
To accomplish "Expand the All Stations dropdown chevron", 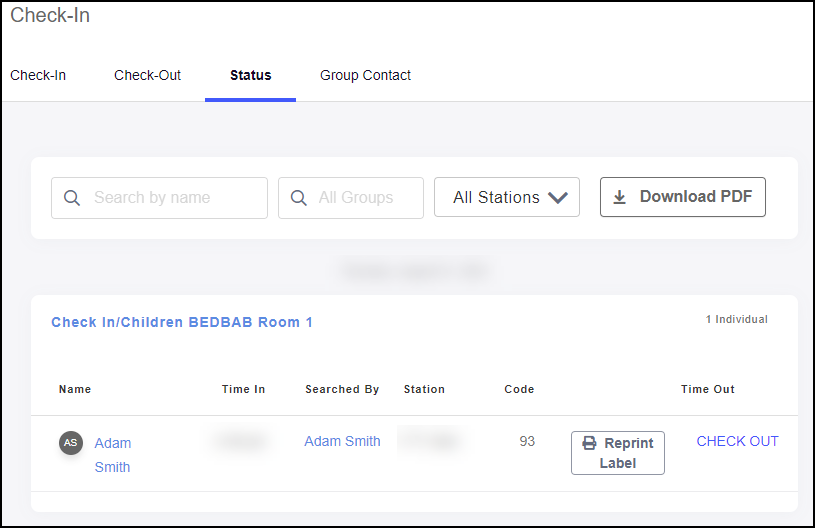I will [558, 198].
